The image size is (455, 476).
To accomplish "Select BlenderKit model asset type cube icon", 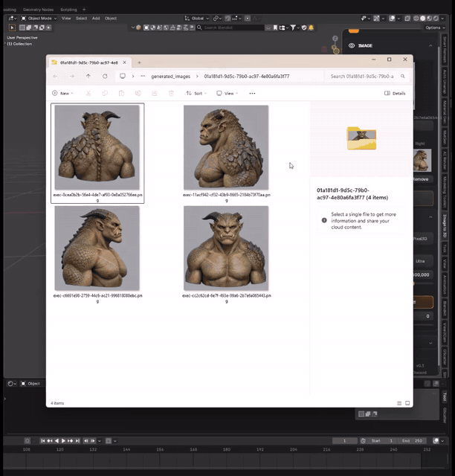I will tap(146, 28).
